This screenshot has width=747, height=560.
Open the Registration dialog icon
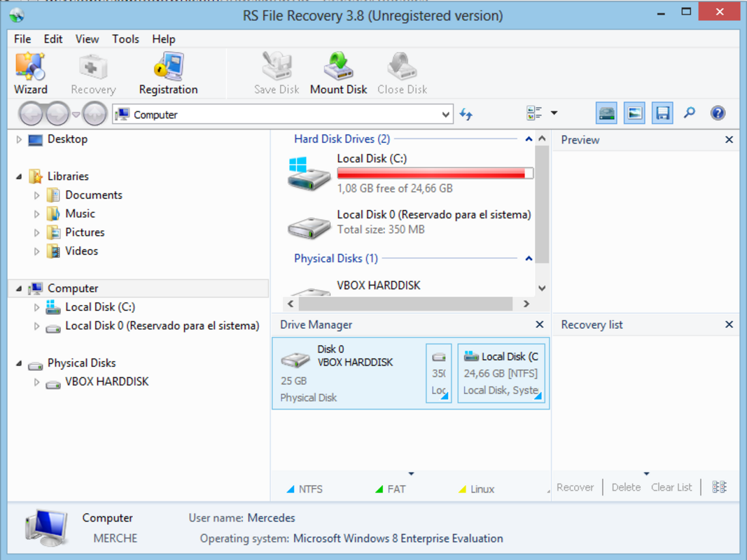[x=168, y=73]
